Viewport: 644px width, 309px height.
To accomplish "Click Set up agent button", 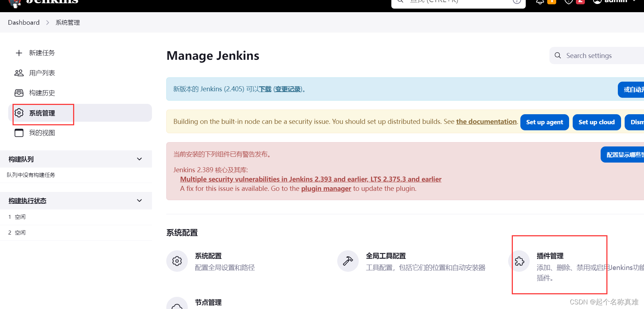I will tap(544, 122).
